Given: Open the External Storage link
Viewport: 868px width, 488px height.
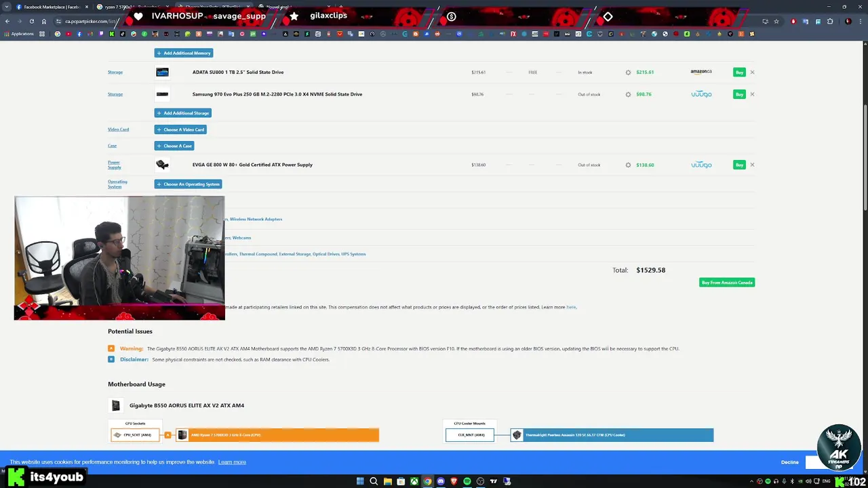Looking at the screenshot, I should point(295,254).
